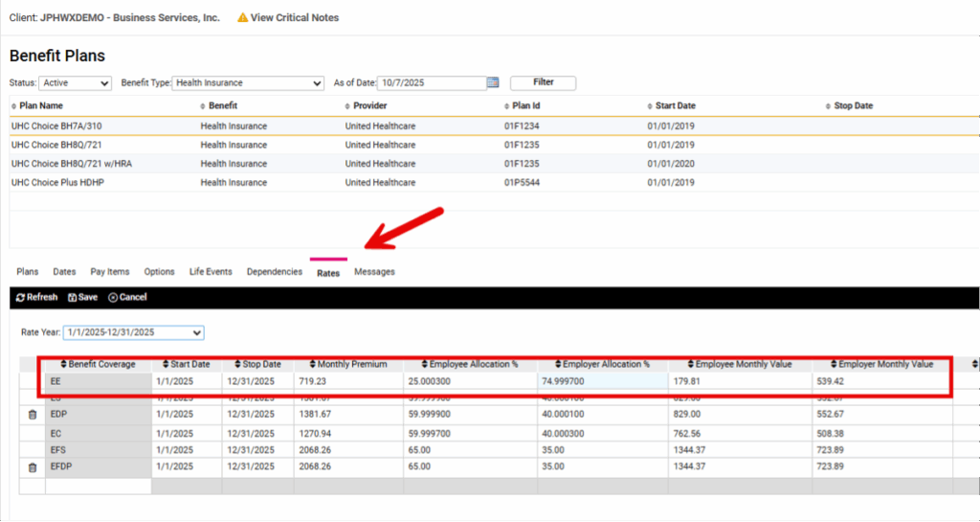The image size is (980, 522).
Task: Open the Pay Items tab
Action: (x=108, y=272)
